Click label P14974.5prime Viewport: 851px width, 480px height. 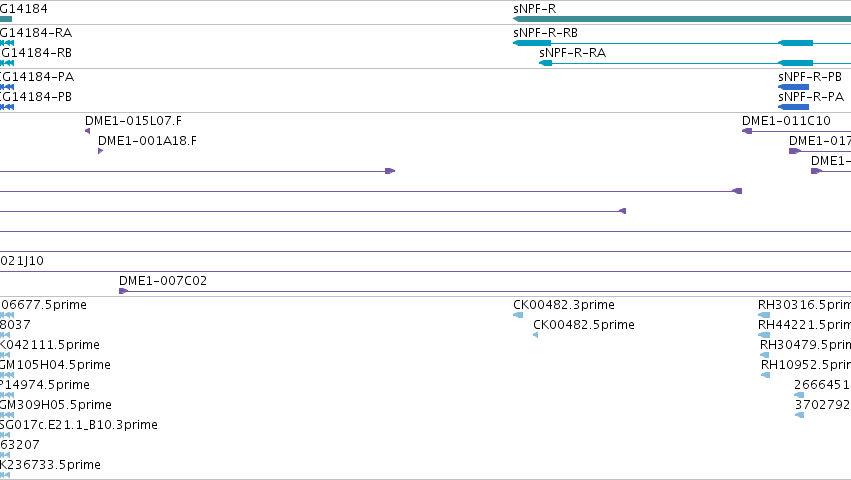45,385
